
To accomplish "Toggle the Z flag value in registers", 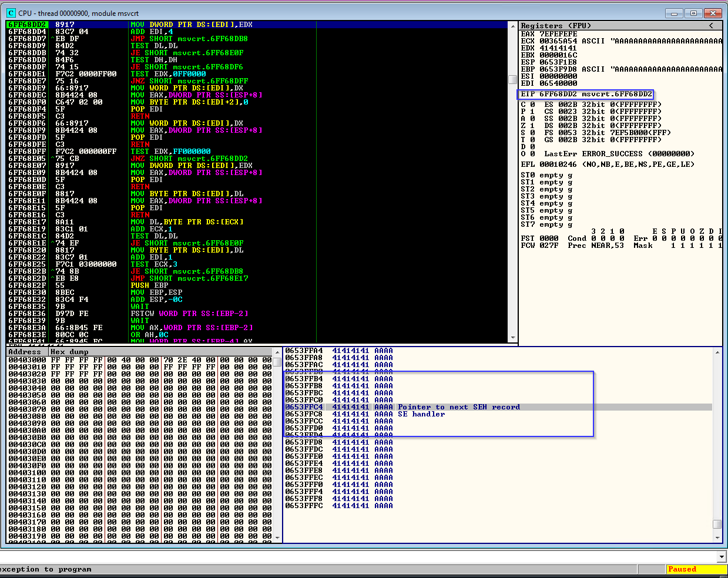I will click(532, 126).
